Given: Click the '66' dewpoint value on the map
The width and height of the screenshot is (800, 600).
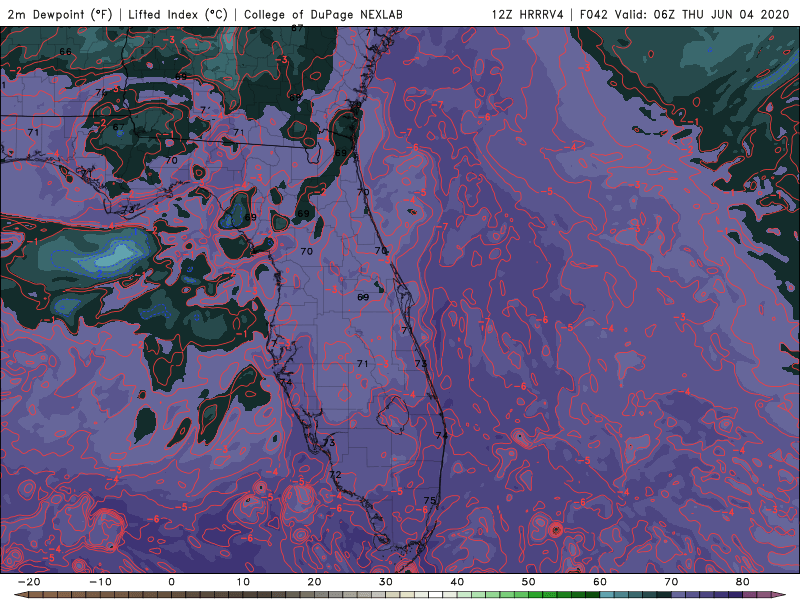Looking at the screenshot, I should pos(65,52).
